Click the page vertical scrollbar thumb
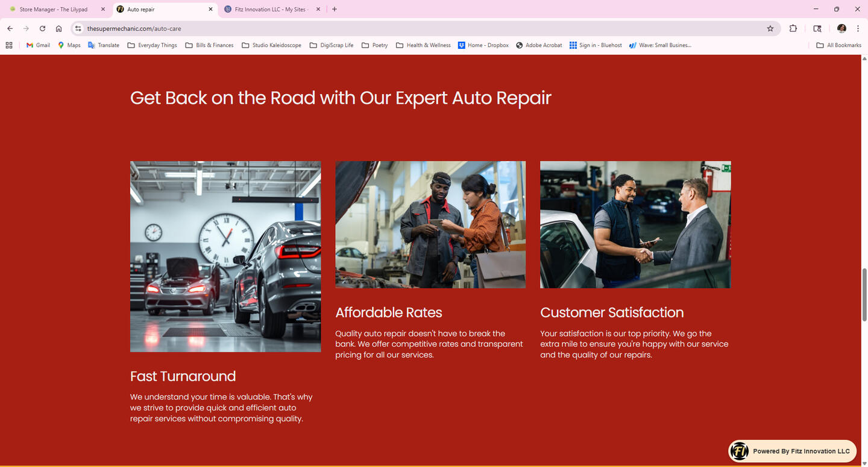The image size is (868, 467). point(864,294)
